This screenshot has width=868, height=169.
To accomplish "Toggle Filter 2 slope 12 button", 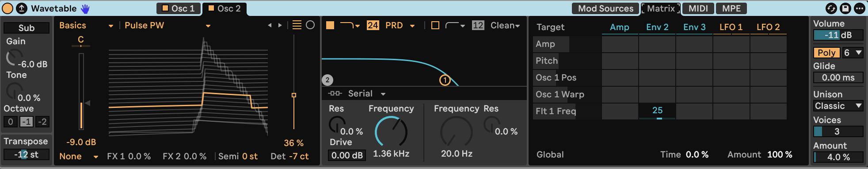I will pos(478,25).
